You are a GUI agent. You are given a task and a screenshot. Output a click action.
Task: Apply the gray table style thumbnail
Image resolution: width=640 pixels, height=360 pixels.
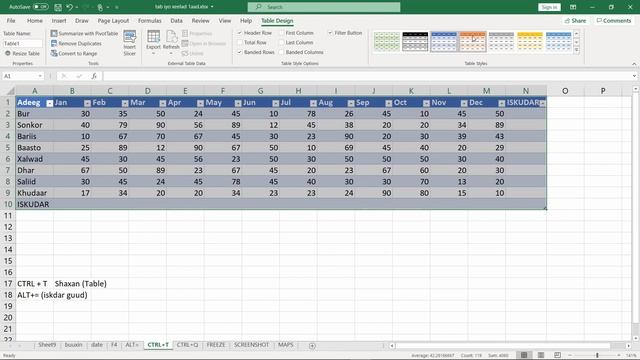coord(501,42)
